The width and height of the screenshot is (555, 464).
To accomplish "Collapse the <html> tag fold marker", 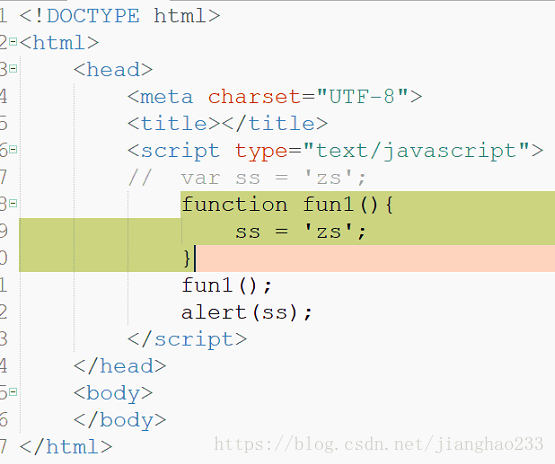I will pos(13,42).
